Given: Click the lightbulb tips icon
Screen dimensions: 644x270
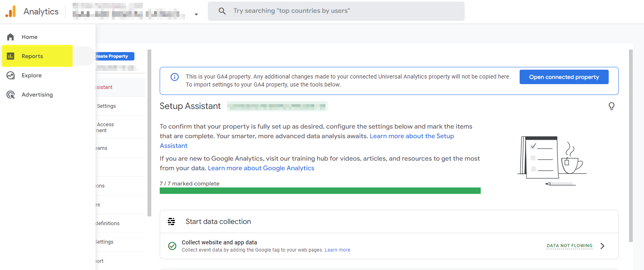Looking at the screenshot, I should (611, 106).
